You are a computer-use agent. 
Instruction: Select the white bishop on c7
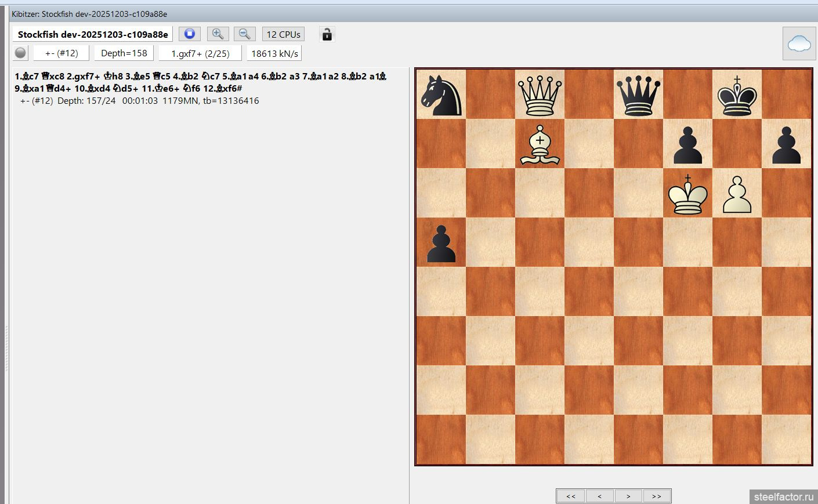(540, 144)
